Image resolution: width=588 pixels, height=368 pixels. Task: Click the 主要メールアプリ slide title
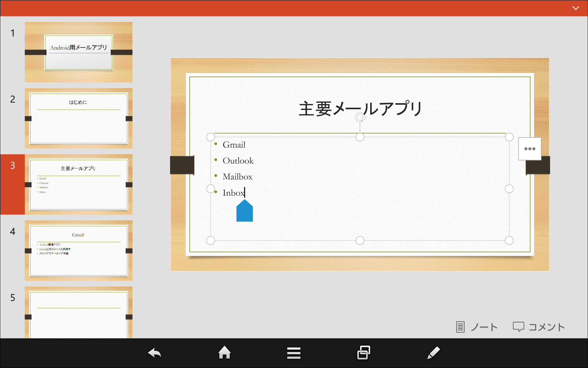360,108
